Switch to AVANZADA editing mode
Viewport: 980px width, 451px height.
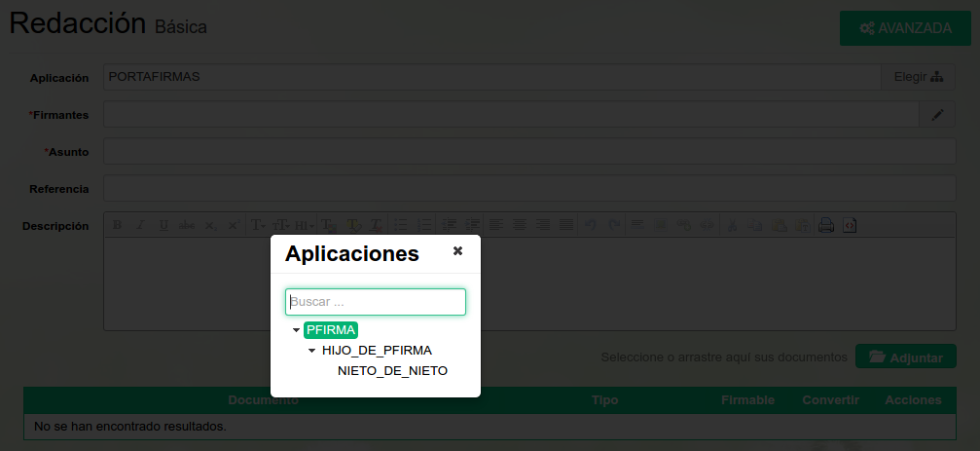[905, 28]
